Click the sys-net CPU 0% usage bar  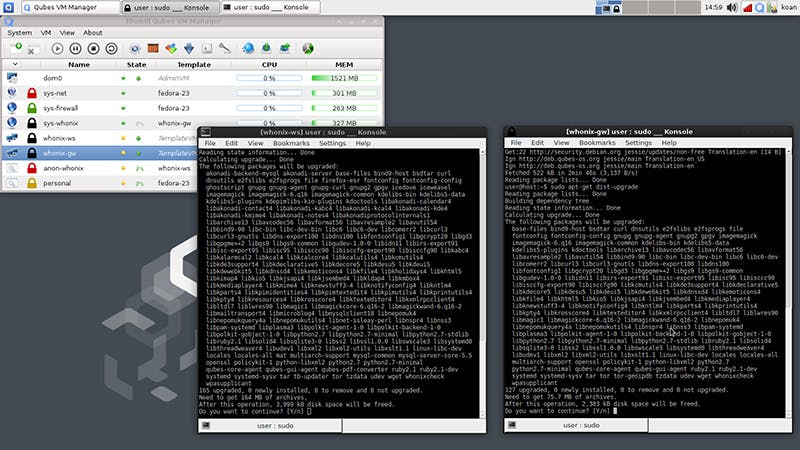coord(269,93)
